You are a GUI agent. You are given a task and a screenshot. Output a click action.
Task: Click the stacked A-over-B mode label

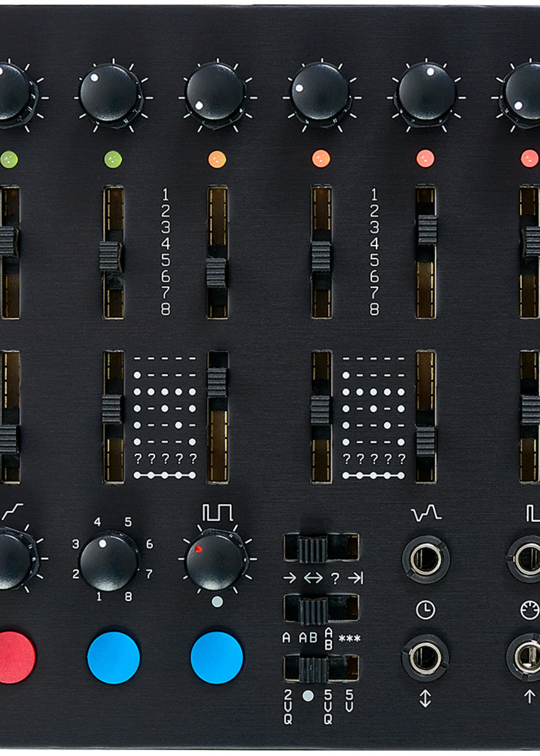coord(329,639)
